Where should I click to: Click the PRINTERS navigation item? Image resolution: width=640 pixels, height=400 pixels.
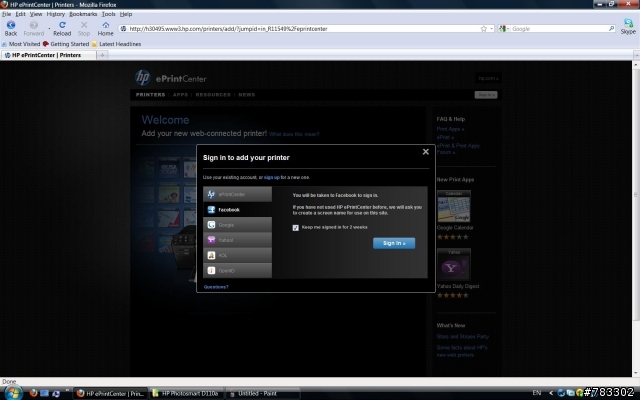150,95
